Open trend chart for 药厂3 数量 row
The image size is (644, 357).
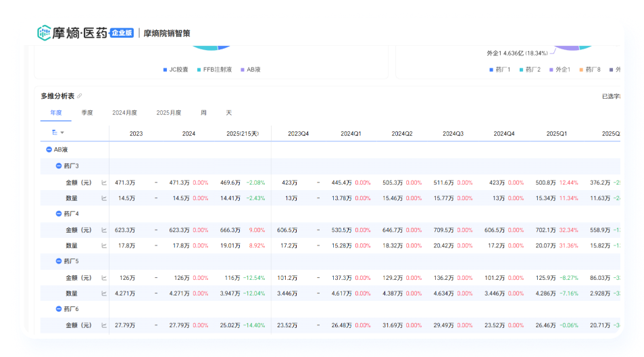104,198
